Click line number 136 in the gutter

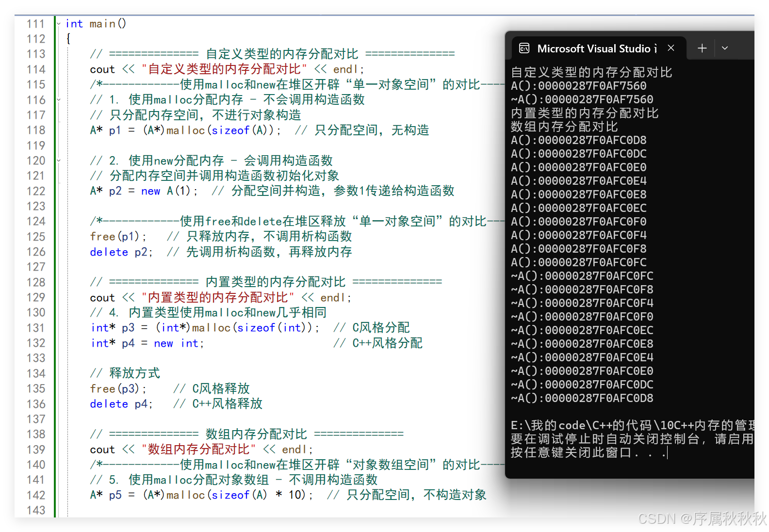click(36, 403)
